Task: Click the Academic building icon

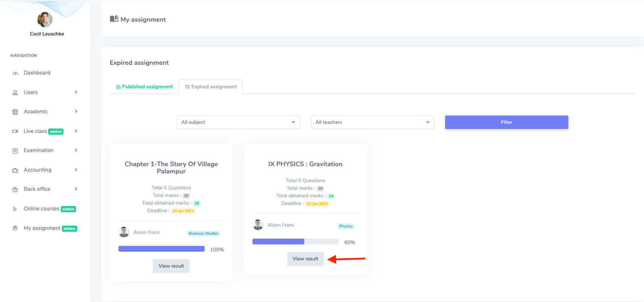Action: 15,112
